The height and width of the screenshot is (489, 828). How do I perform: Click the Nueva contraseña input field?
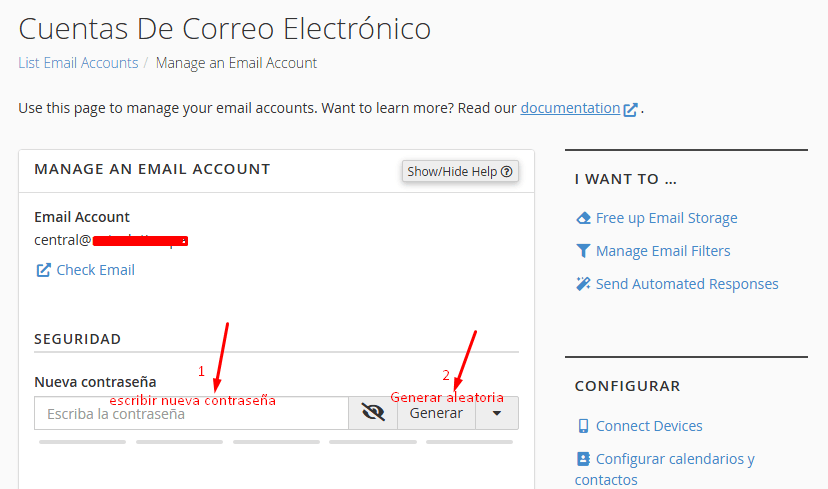pos(190,413)
